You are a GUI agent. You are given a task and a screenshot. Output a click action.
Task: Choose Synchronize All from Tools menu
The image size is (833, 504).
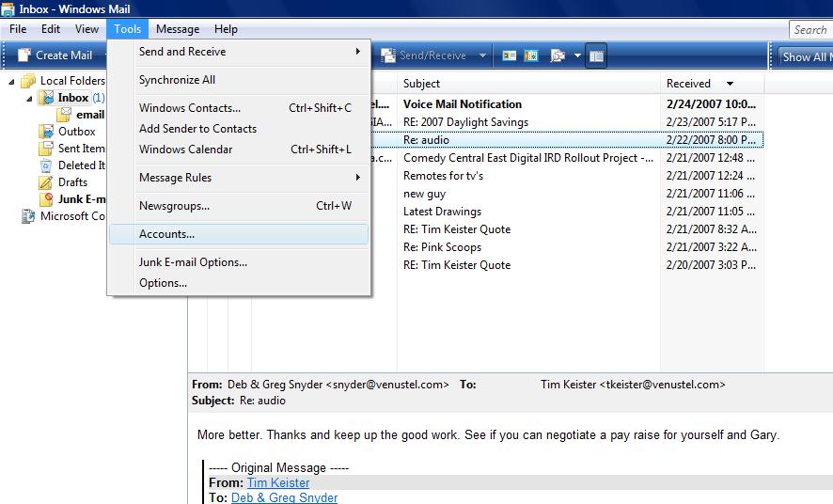239,80
